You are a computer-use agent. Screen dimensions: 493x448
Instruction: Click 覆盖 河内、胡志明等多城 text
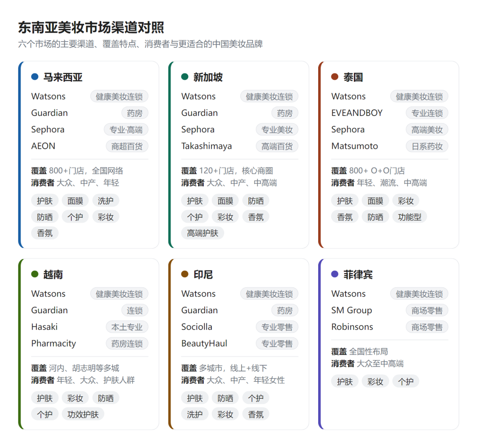[75, 368]
